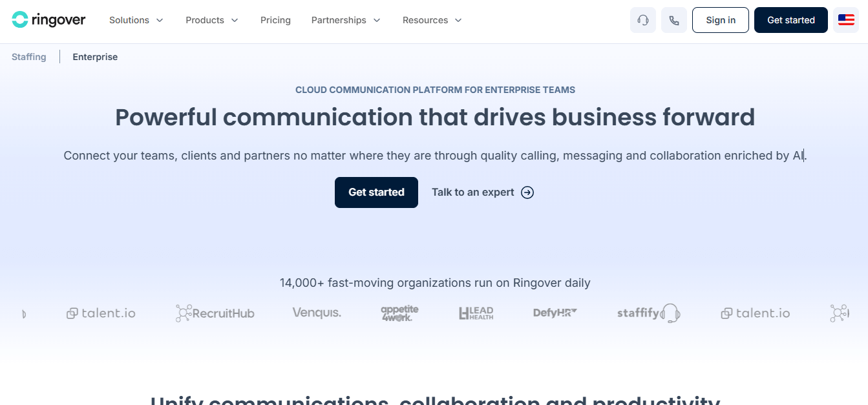Image resolution: width=868 pixels, height=405 pixels.
Task: Click the Venquis logo in carousel
Action: [317, 313]
